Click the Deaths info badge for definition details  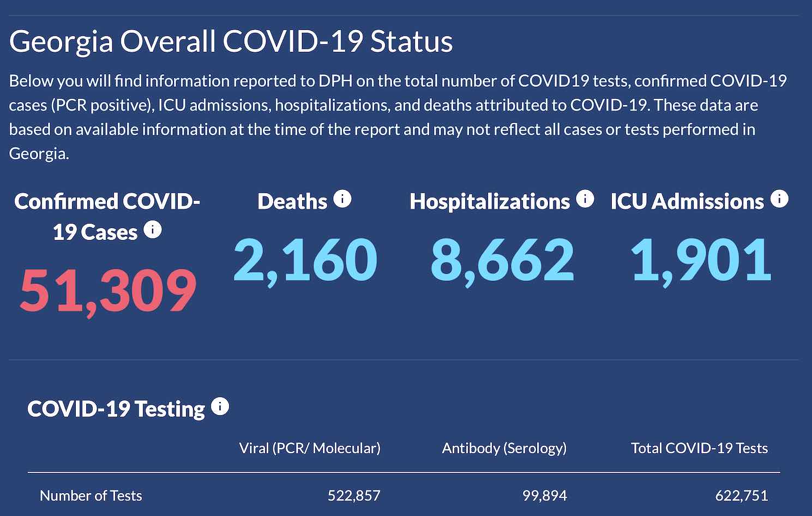point(343,199)
